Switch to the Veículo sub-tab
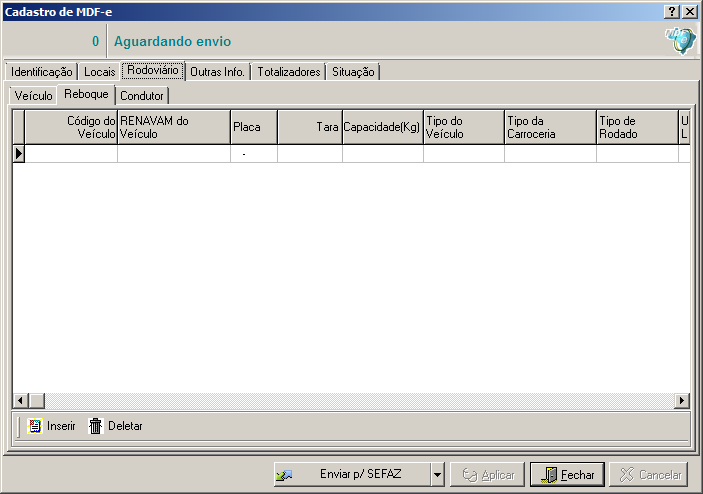 [x=34, y=96]
